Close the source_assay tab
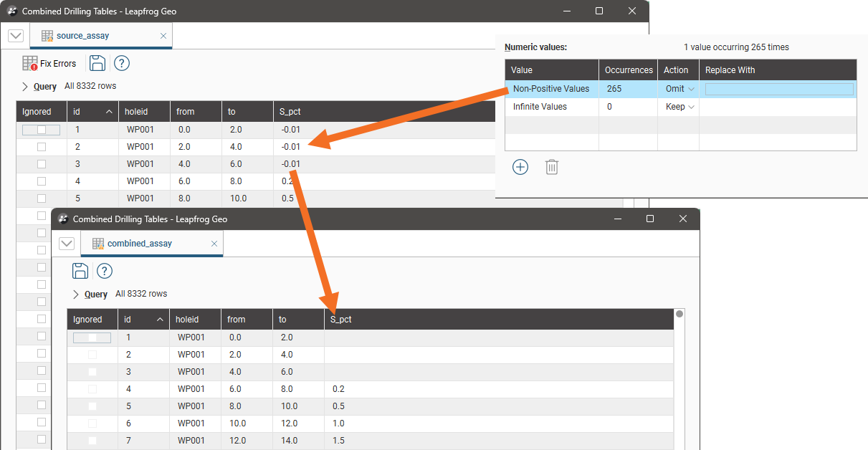The height and width of the screenshot is (450, 868). point(163,36)
